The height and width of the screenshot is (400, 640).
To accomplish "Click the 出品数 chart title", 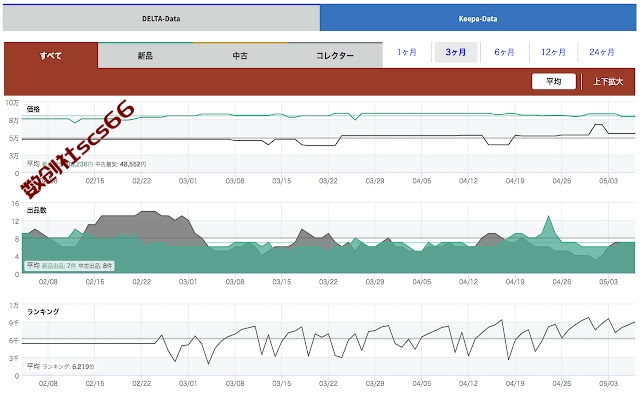I will pos(37,210).
